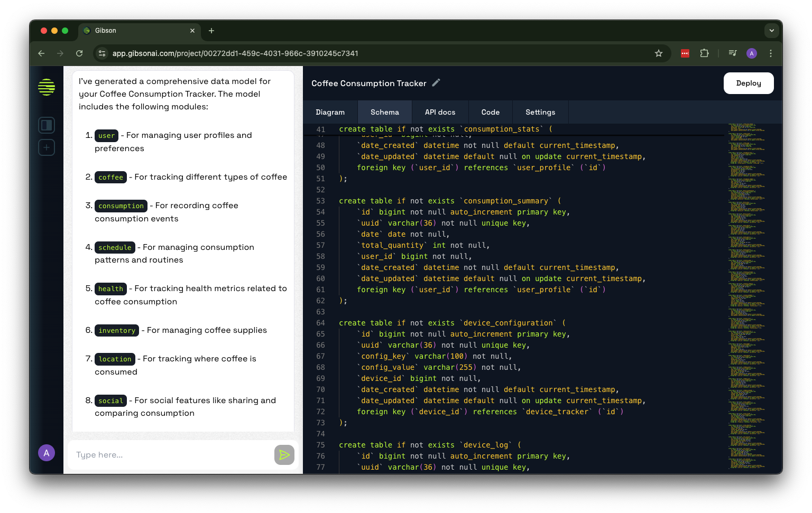Send message with green arrow button
Image resolution: width=812 pixels, height=513 pixels.
pos(284,455)
